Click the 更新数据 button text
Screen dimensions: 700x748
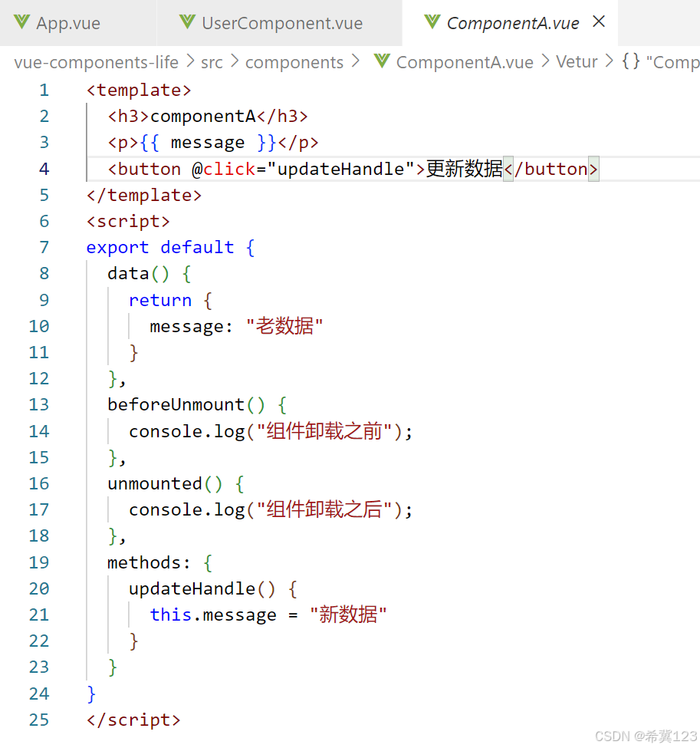(464, 169)
